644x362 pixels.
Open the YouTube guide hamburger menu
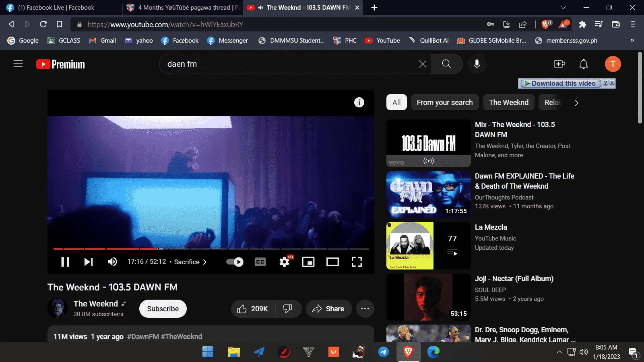18,64
